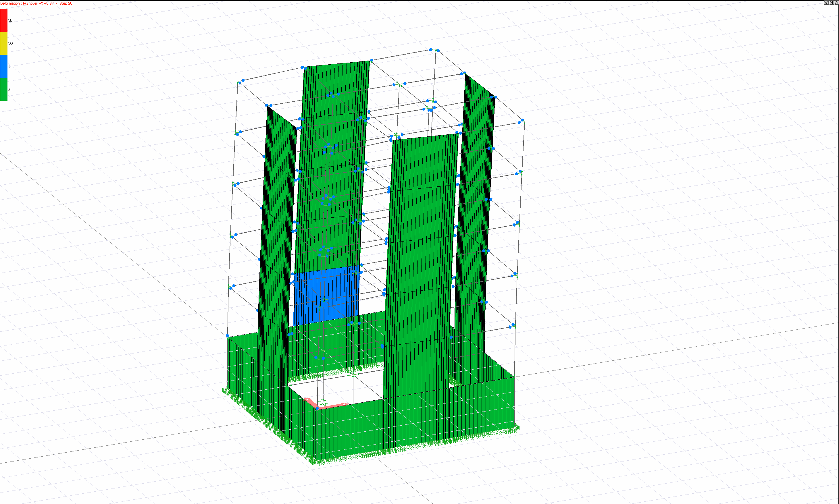Click the Deformation Pushover Step 20 title
Screen dimensions: 839x504
point(36,3)
